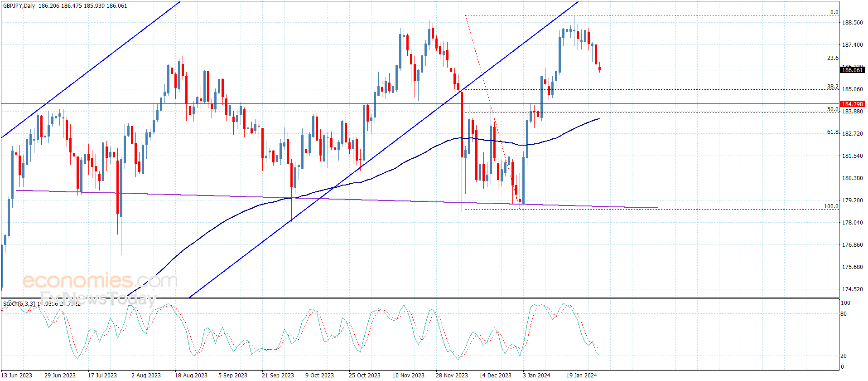Click the 19 Jan 2024 date marker

coord(581,375)
